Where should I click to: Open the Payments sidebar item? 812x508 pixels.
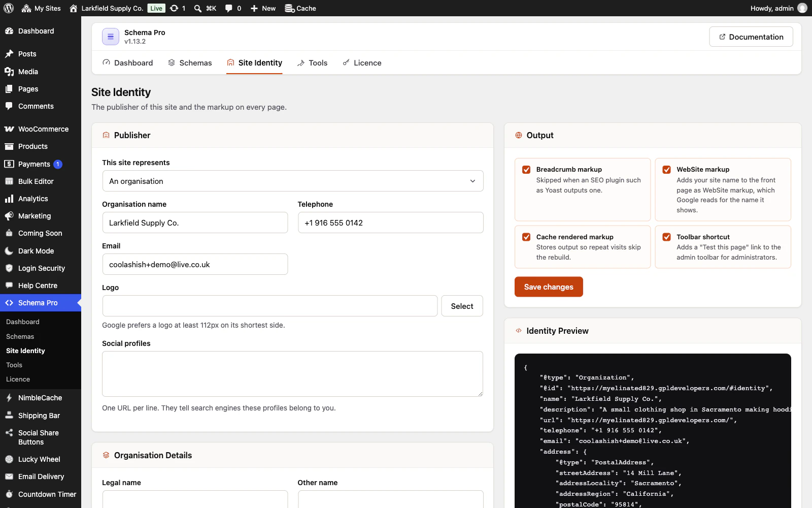(x=41, y=164)
